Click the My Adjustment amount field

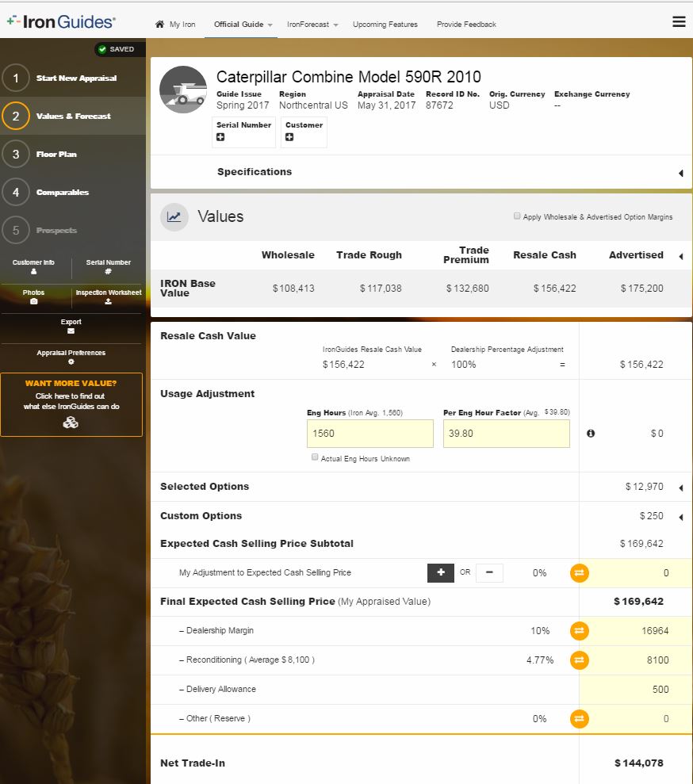point(635,573)
